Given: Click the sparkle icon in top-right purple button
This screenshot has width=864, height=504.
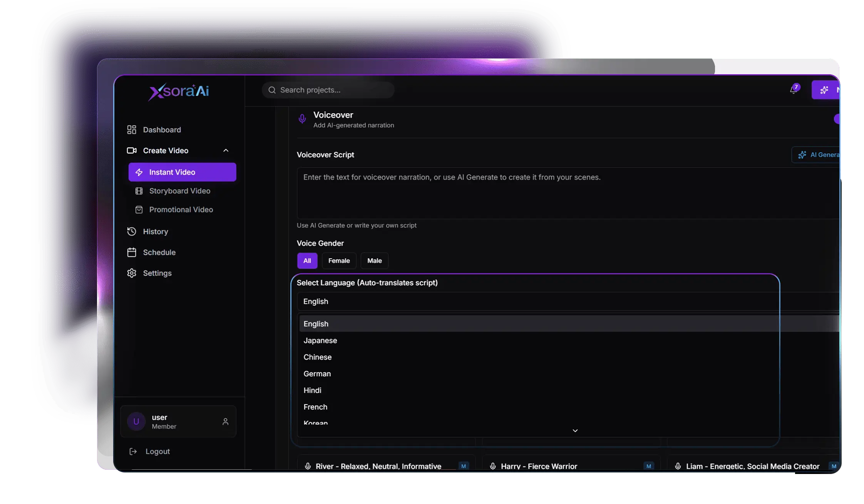Looking at the screenshot, I should point(824,90).
